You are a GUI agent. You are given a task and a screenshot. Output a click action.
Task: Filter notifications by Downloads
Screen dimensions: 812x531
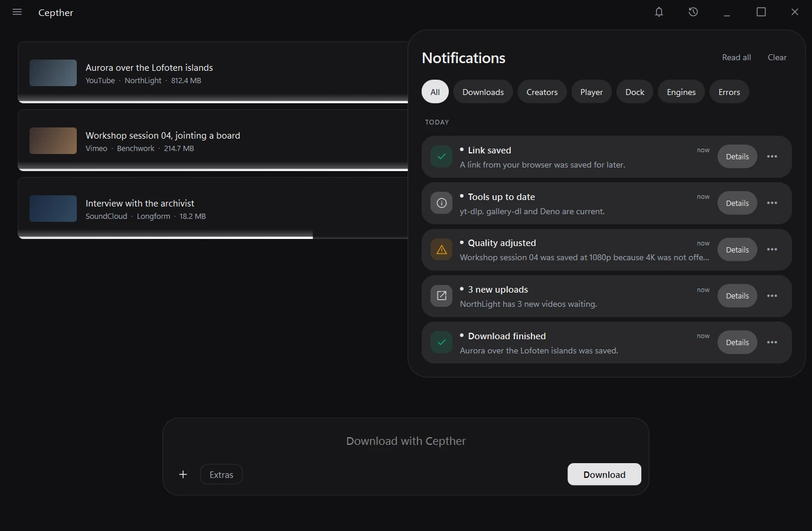(483, 92)
